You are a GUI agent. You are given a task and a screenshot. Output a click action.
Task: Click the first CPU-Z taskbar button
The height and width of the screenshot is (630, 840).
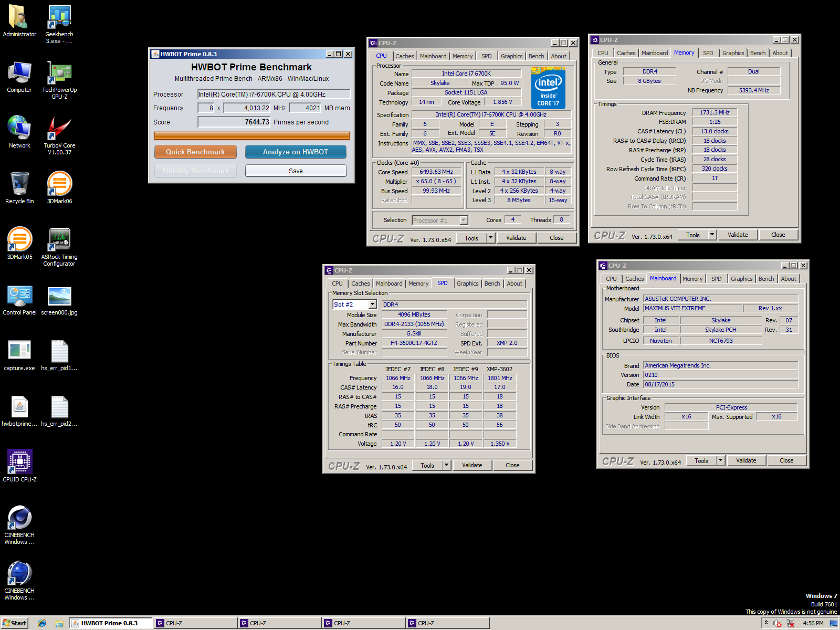[x=195, y=623]
